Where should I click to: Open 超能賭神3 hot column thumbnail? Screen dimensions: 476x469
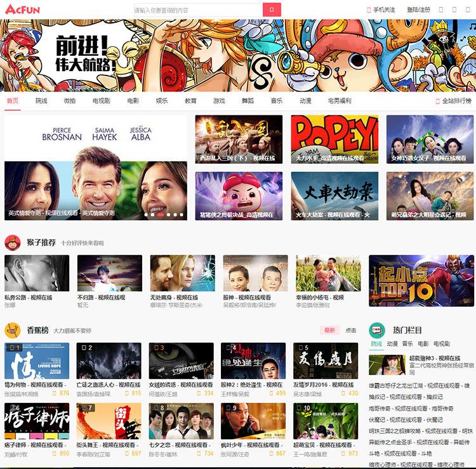pos(387,365)
